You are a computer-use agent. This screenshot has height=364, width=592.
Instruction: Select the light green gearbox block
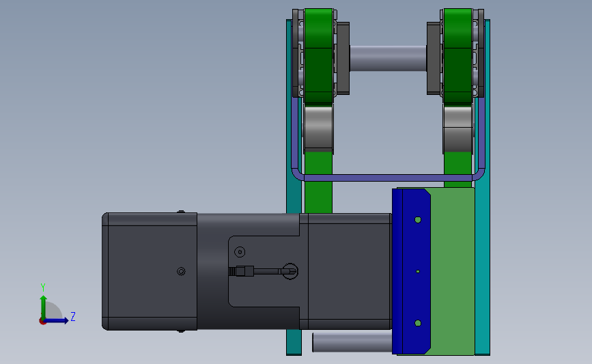pyautogui.click(x=452, y=271)
